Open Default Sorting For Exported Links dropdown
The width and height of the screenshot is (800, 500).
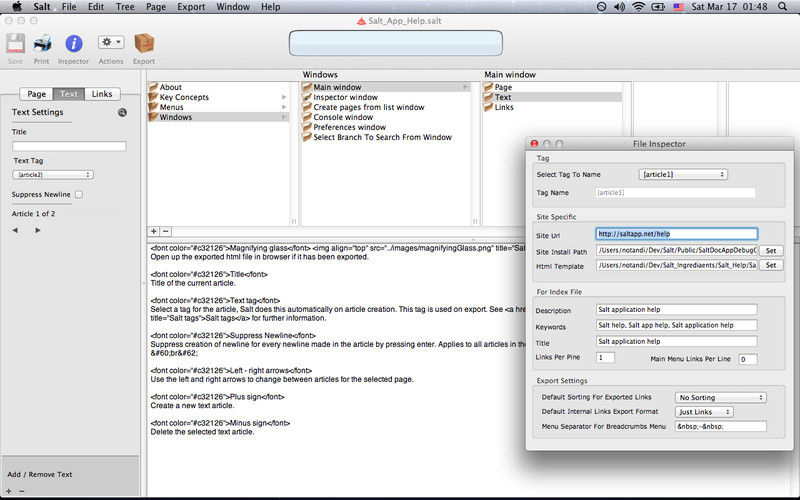(720, 397)
